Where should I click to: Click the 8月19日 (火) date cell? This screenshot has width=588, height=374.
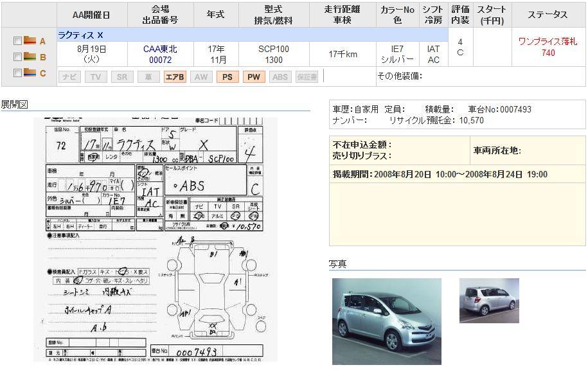pos(91,55)
